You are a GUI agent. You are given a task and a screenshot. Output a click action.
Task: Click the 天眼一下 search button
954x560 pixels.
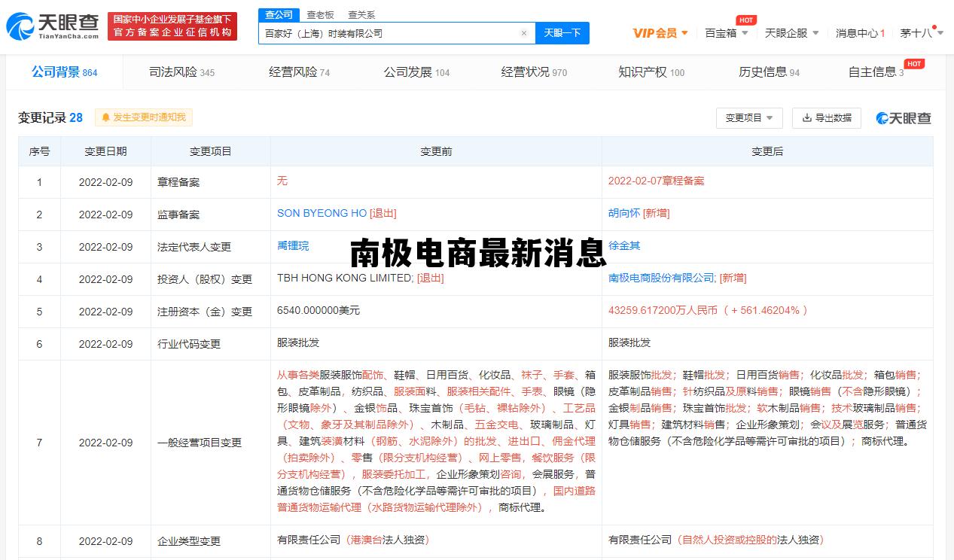pos(562,33)
